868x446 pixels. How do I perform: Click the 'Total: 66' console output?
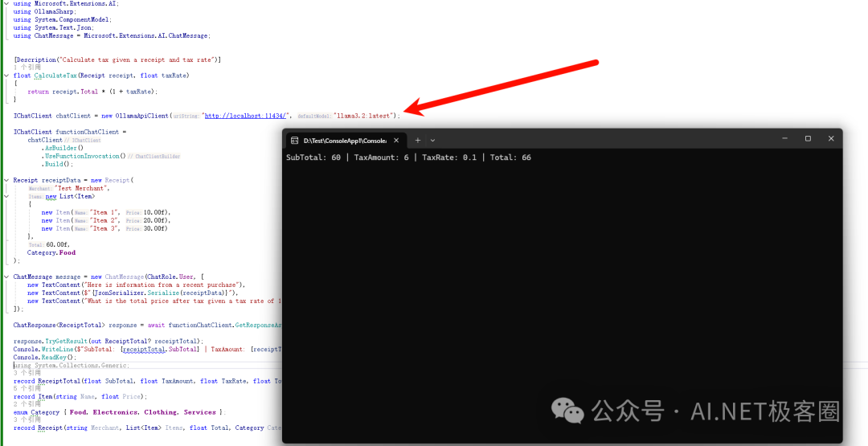click(510, 158)
